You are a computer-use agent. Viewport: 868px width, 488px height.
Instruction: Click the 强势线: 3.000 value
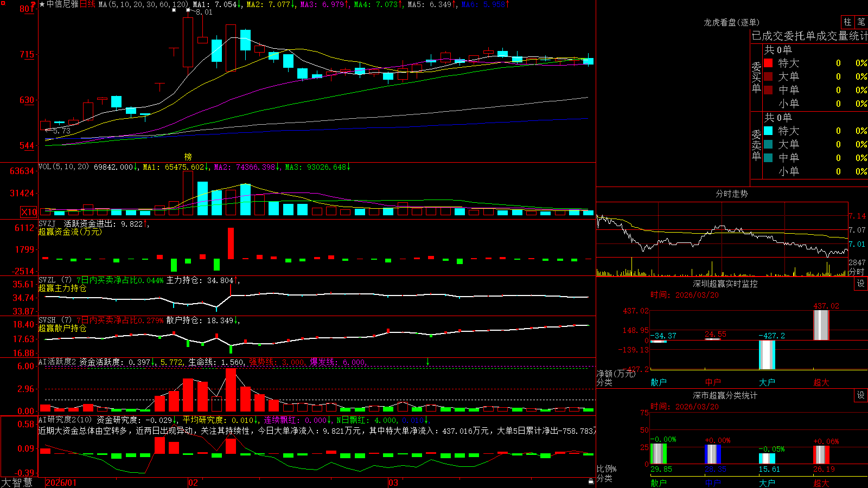click(277, 362)
